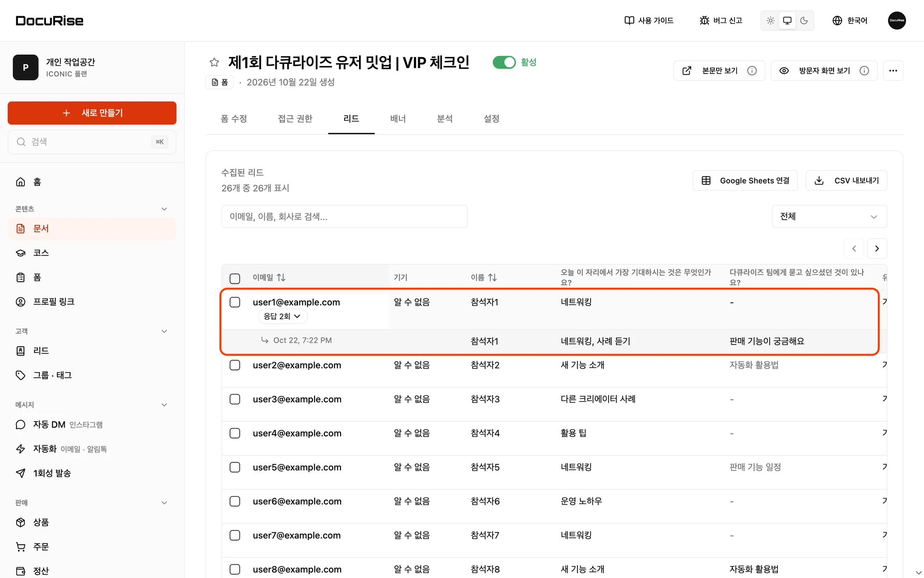Select all leads header checkbox
Viewport: 924px width, 578px height.
coord(235,278)
